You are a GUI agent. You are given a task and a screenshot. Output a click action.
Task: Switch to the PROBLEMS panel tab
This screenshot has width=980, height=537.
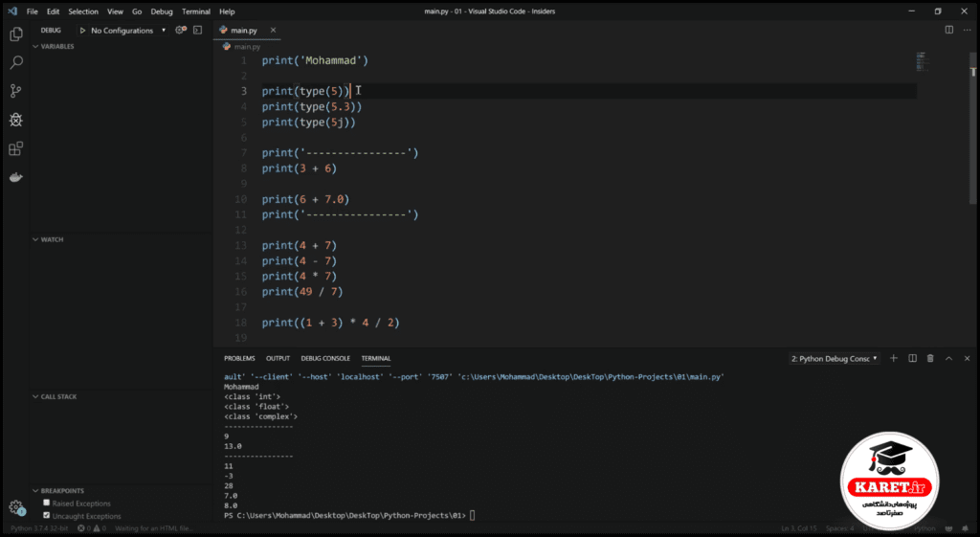[x=239, y=358]
